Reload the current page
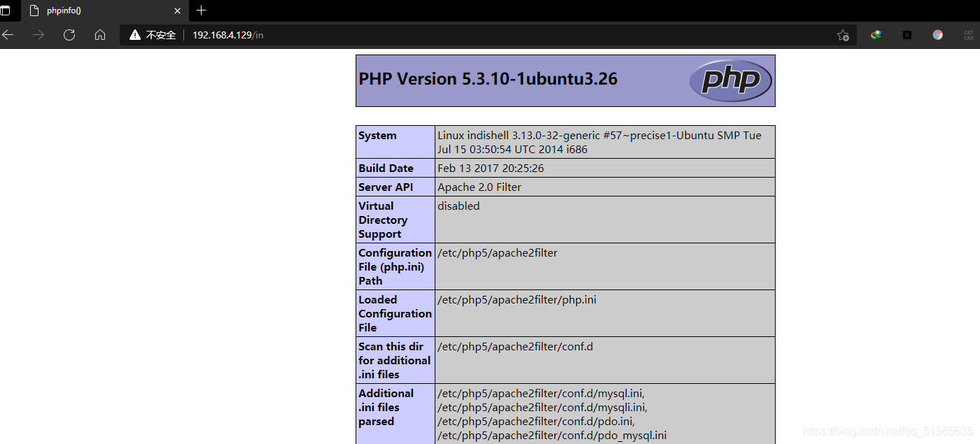The image size is (980, 444). click(x=69, y=35)
